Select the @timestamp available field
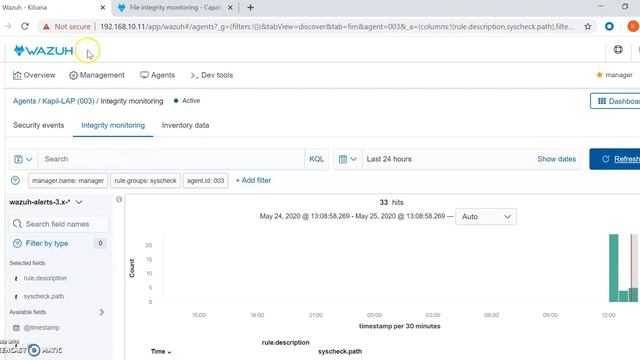 click(41, 327)
